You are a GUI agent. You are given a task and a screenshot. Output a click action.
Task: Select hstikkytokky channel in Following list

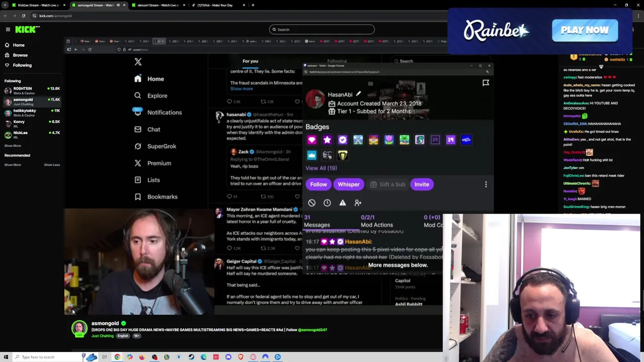click(x=32, y=113)
